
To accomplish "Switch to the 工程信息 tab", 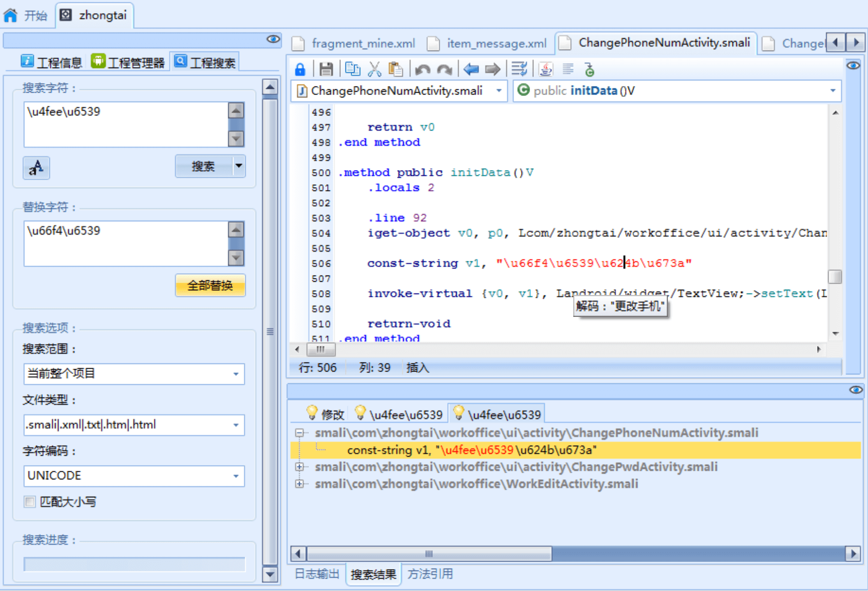I will 51,62.
